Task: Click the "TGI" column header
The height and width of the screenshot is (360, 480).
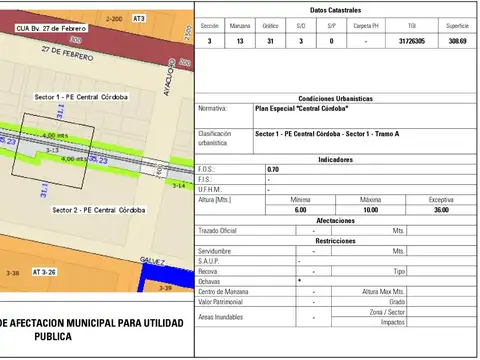Action: pos(412,26)
